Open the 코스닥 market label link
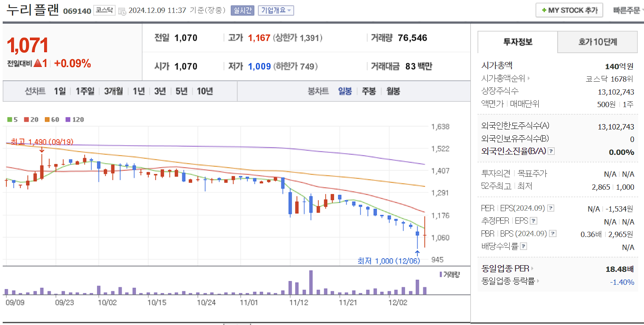This screenshot has width=644, height=325. coord(105,10)
